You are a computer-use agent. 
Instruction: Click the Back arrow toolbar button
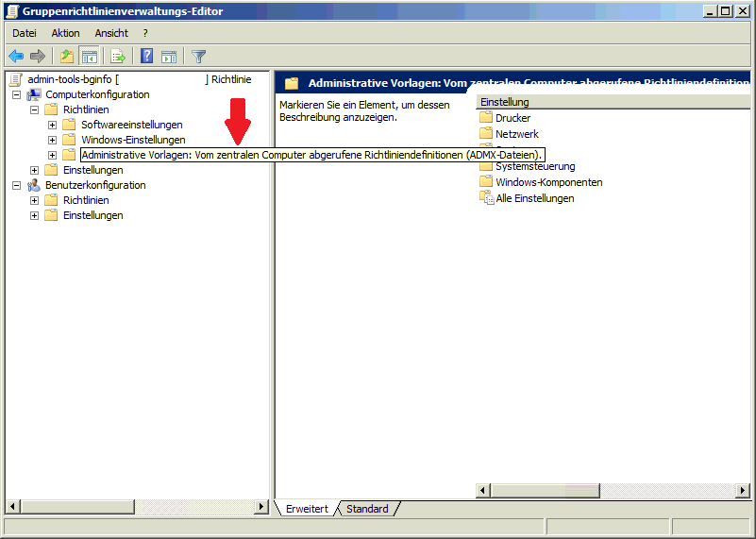tap(16, 57)
